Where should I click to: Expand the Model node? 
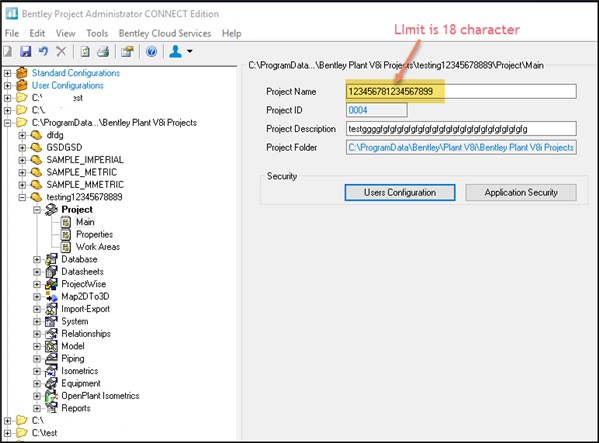(37, 346)
